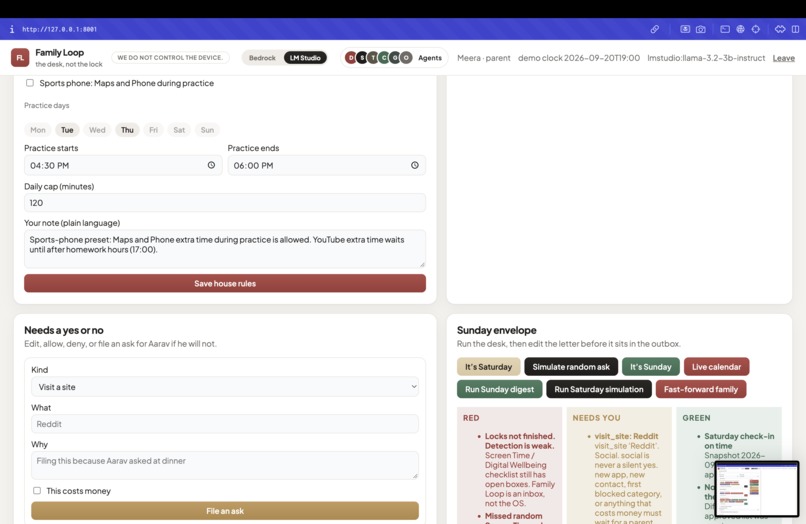Click the code brackets icon in the toolbar
This screenshot has height=524, width=806.
(780, 29)
